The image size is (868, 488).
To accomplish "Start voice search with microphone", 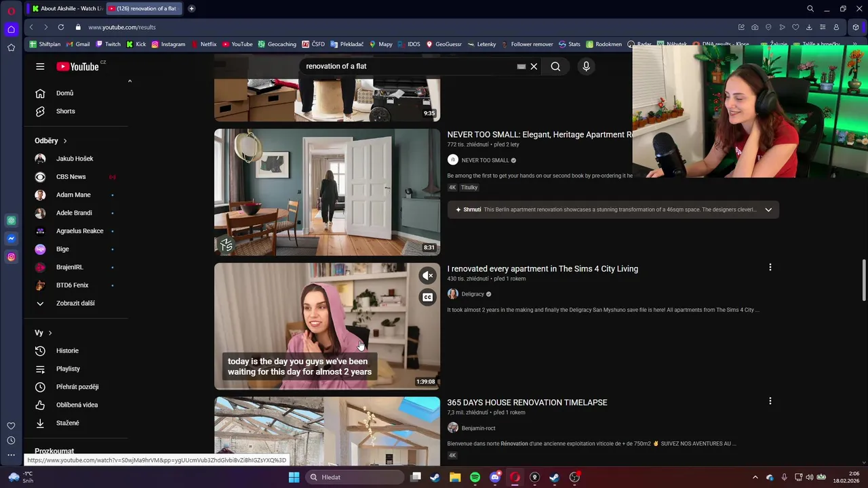I will click(x=586, y=66).
